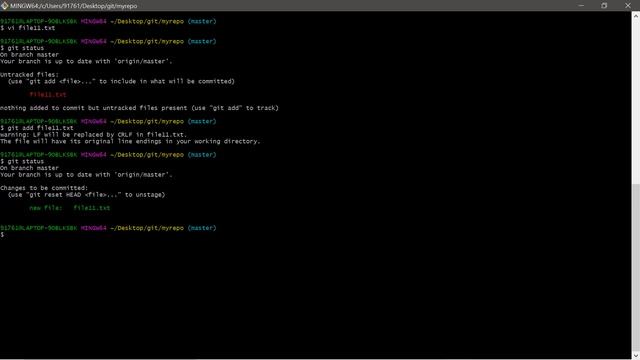Click the empty prompt on the last line

coord(2,235)
